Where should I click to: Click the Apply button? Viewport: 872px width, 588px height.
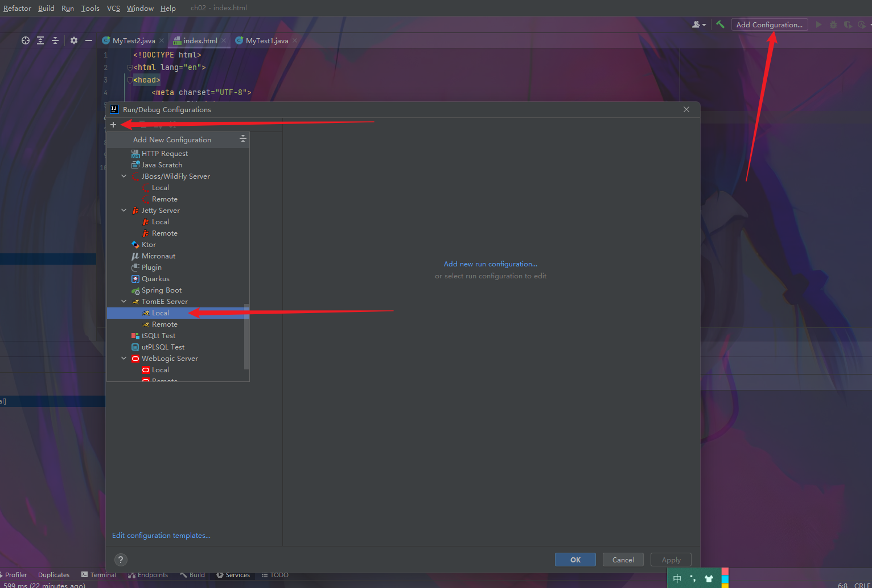click(x=671, y=560)
